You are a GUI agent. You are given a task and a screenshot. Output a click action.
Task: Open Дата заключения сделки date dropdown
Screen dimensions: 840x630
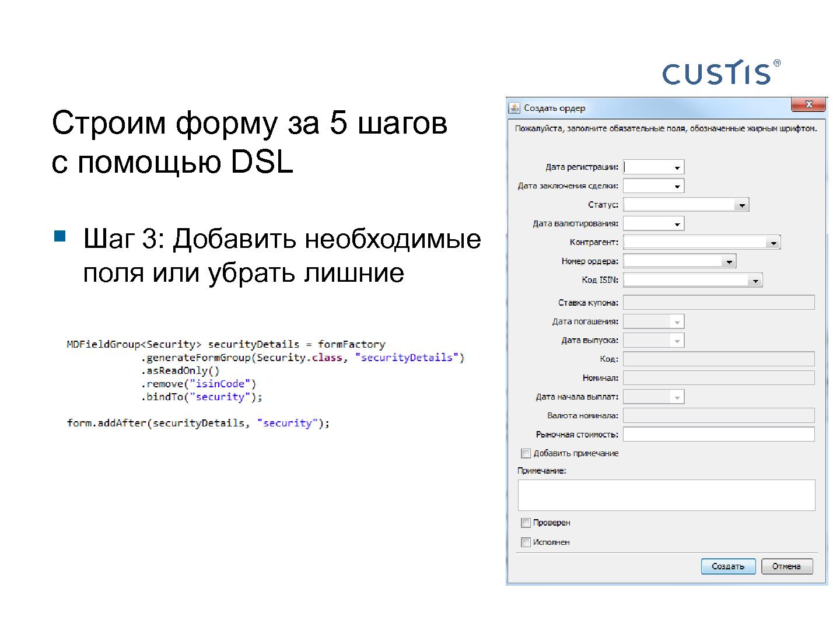(677, 186)
